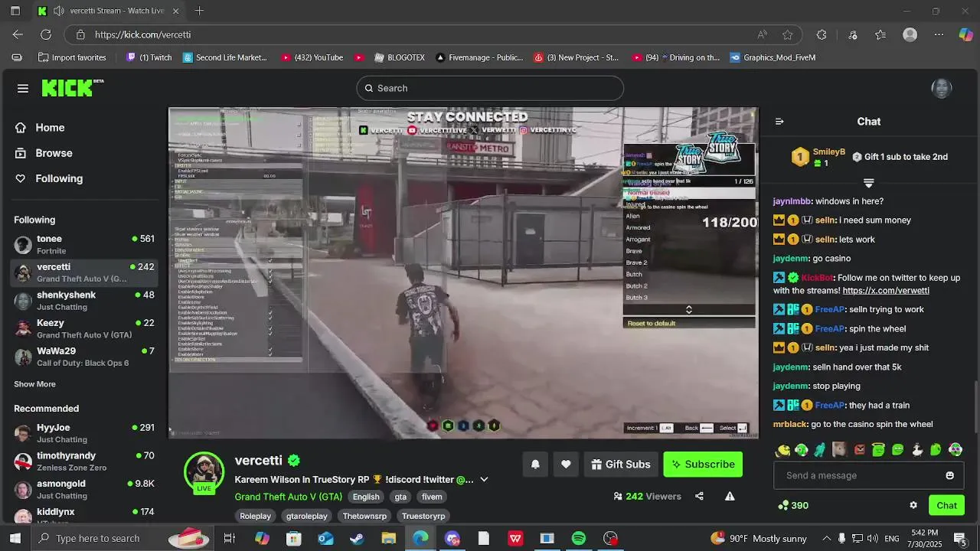980x551 pixels.
Task: Mute the tab using the speaker icon
Action: (59, 11)
